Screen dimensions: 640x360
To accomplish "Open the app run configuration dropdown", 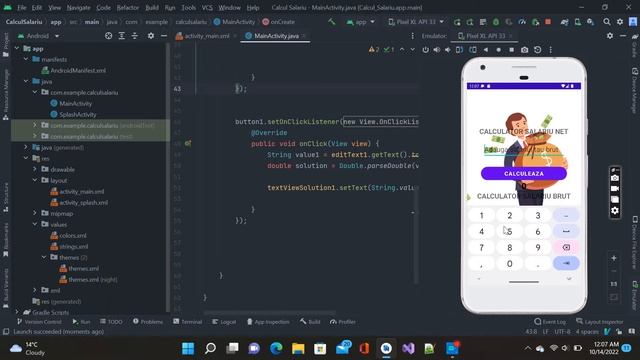I will tap(360, 22).
